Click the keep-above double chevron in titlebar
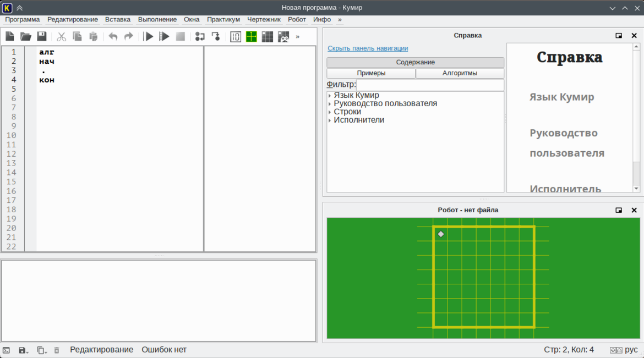The image size is (644, 358). [x=19, y=8]
